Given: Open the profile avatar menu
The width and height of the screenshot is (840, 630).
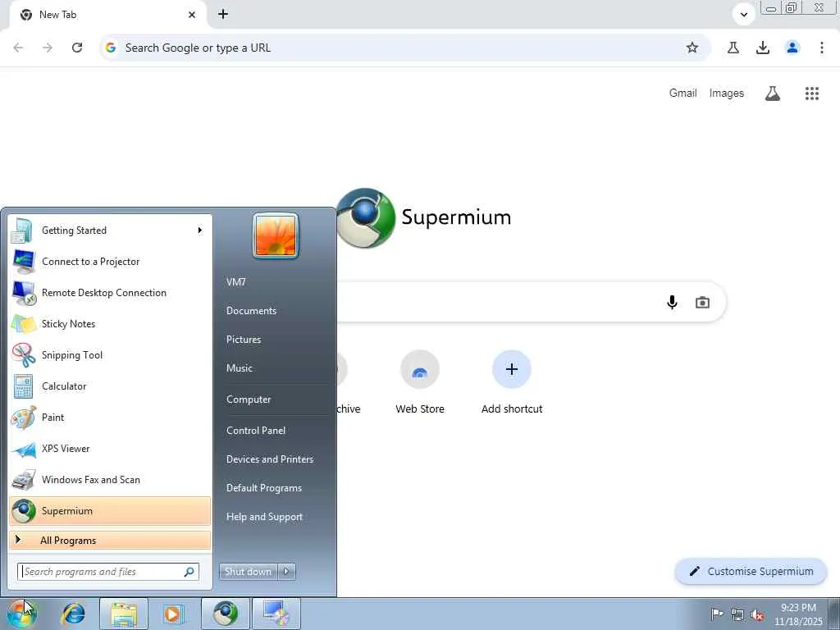Looking at the screenshot, I should [792, 48].
